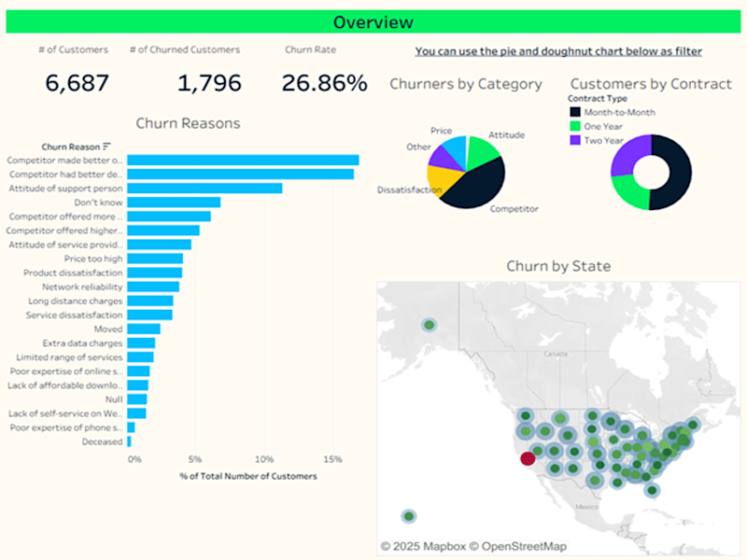
Task: Click the 'Two Year' legend label
Action: pos(603,141)
